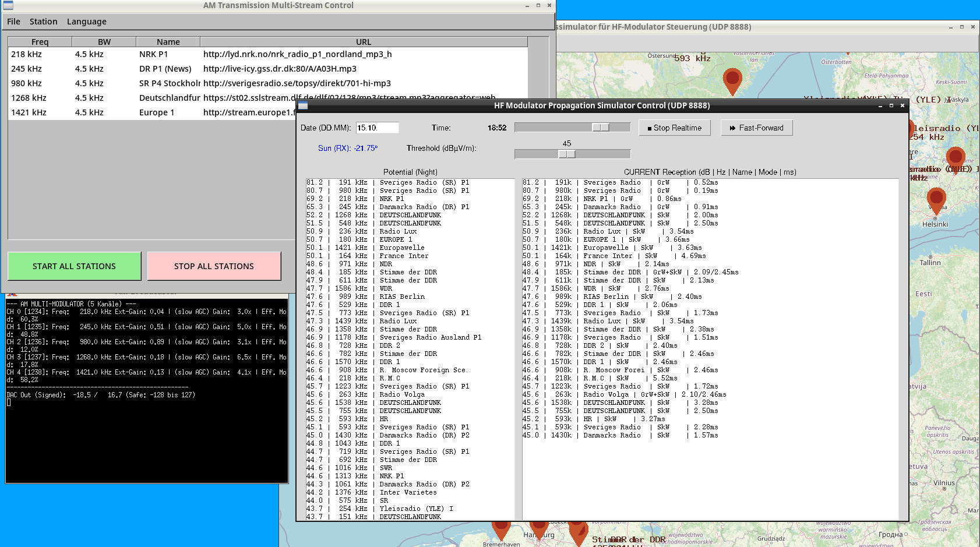
Task: Click the Threshold slider handle
Action: pos(567,154)
